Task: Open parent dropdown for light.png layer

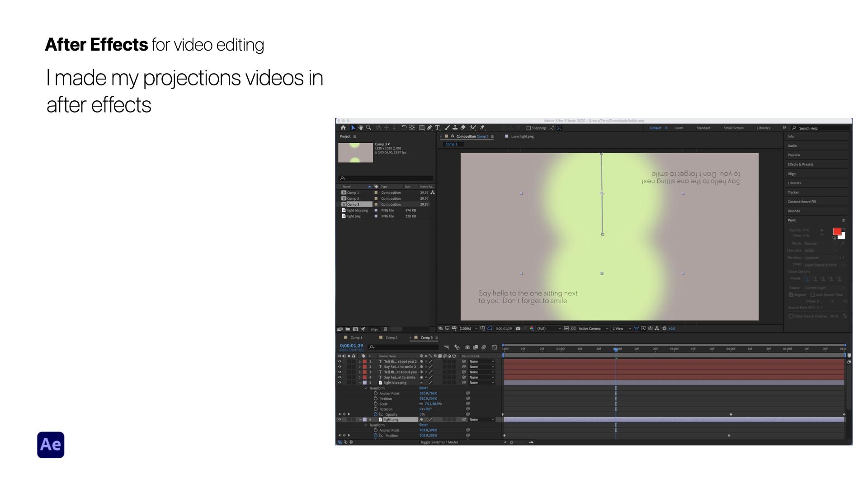Action: (x=482, y=420)
